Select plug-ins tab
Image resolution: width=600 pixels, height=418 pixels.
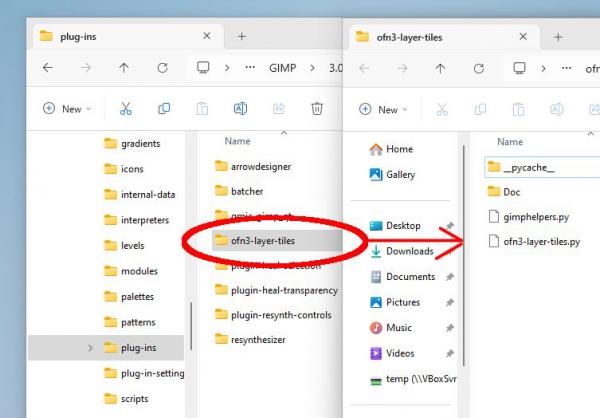128,36
